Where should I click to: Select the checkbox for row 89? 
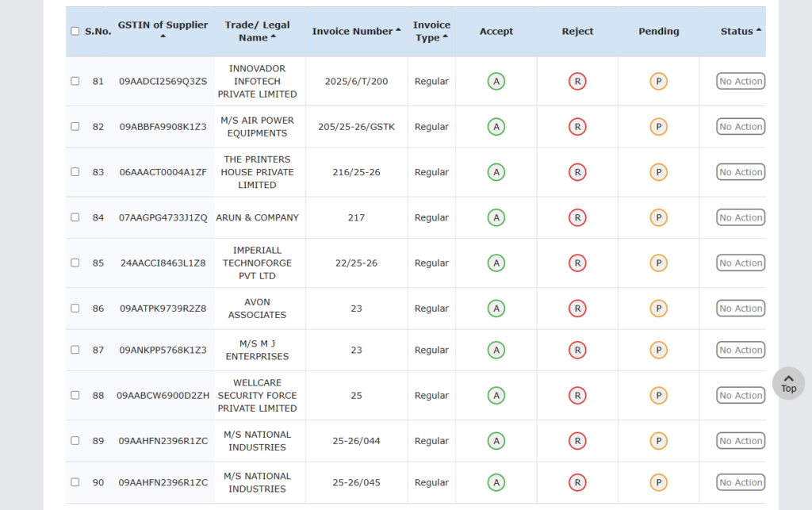click(x=75, y=441)
